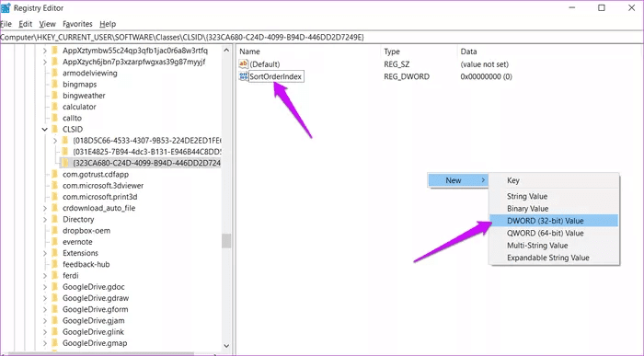Select the SortOrderIndex DWORD value icon
The image size is (644, 356).
pos(244,76)
